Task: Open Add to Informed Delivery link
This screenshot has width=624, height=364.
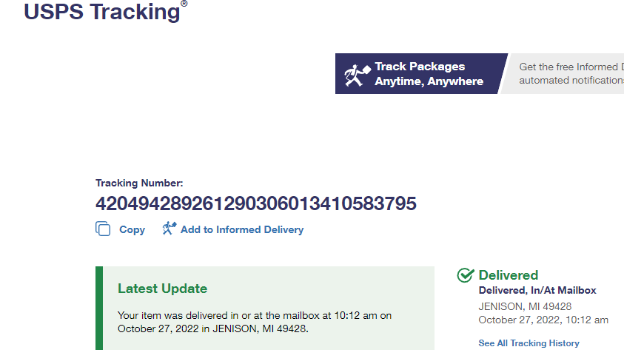Action: pyautogui.click(x=241, y=229)
